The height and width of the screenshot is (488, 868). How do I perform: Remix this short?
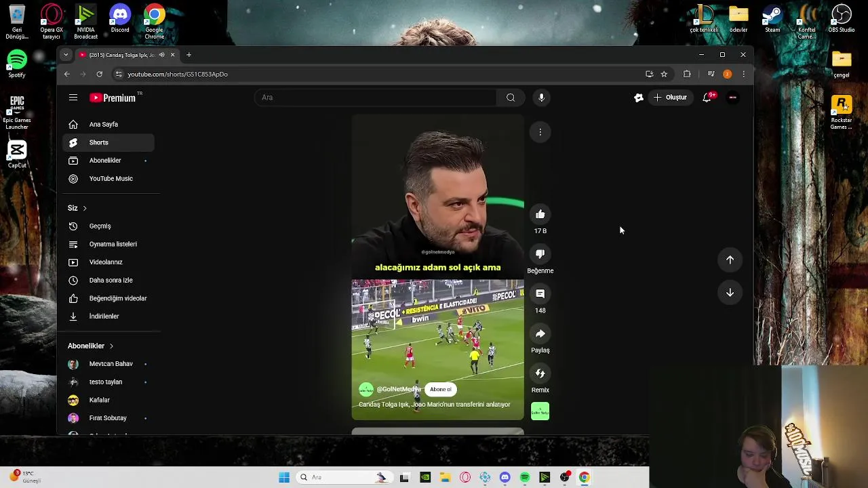coord(540,373)
